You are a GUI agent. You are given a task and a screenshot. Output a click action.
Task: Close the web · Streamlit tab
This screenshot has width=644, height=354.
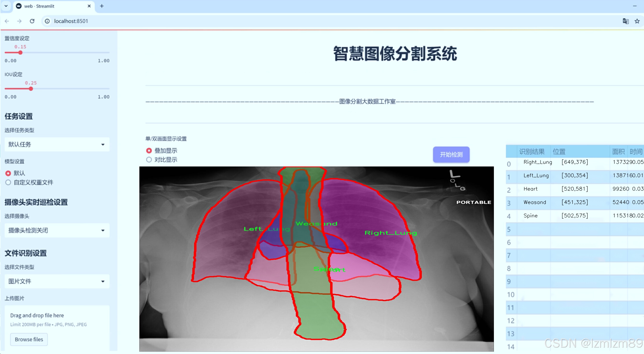[x=89, y=6]
